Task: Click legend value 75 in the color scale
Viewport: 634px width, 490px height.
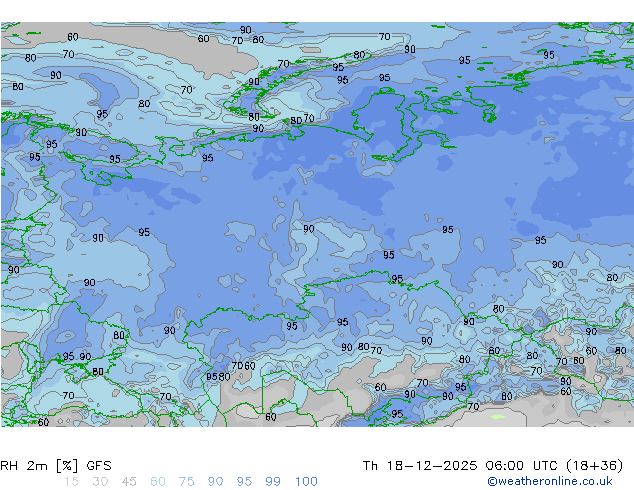Action: (x=186, y=482)
